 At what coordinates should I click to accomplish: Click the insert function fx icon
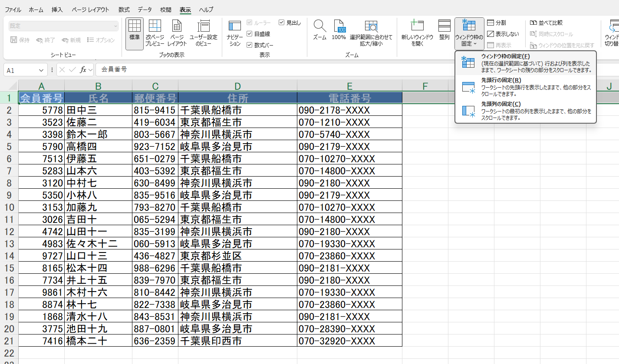click(x=83, y=69)
